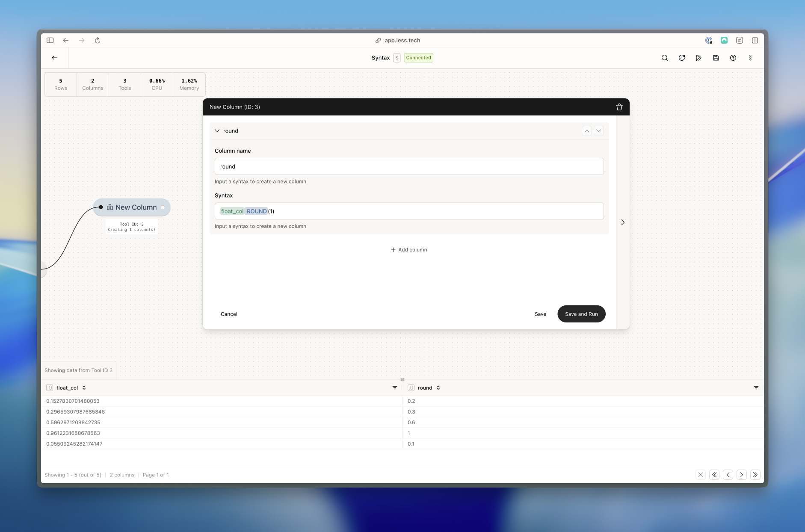Collapse the round column section
Image resolution: width=805 pixels, height=532 pixels.
click(x=217, y=131)
